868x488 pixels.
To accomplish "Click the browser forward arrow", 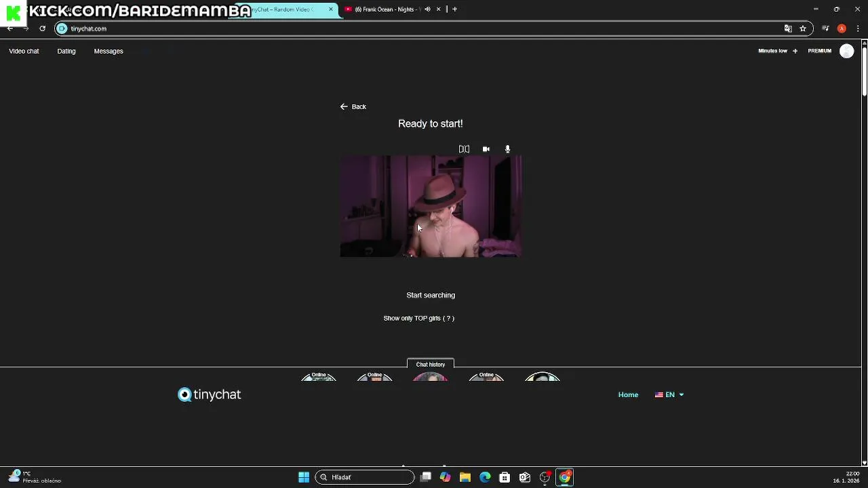I will [x=26, y=28].
